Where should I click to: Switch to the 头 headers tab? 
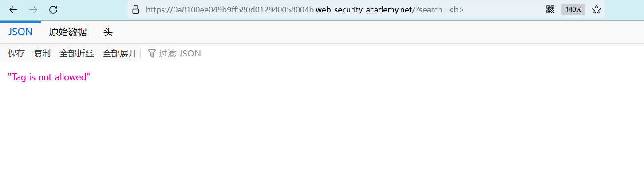coord(108,32)
